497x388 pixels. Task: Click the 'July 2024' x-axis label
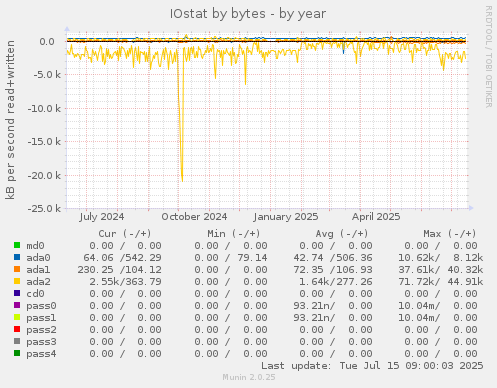(x=102, y=217)
